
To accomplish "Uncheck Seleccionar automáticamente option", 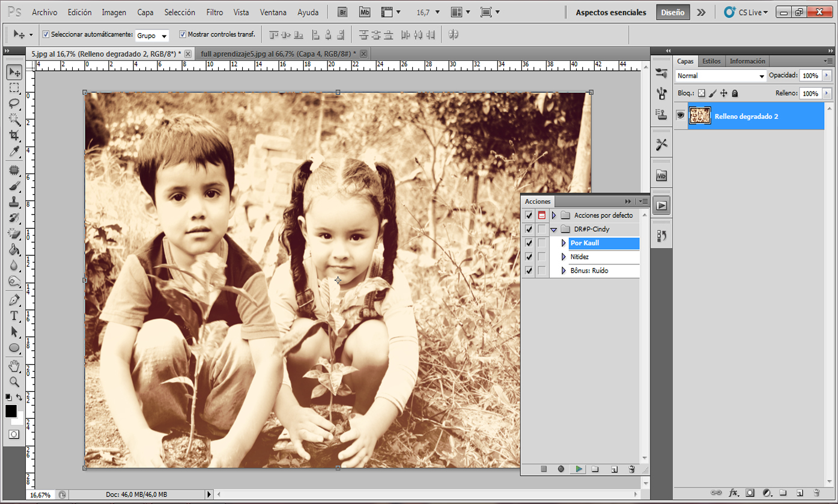I will point(46,34).
